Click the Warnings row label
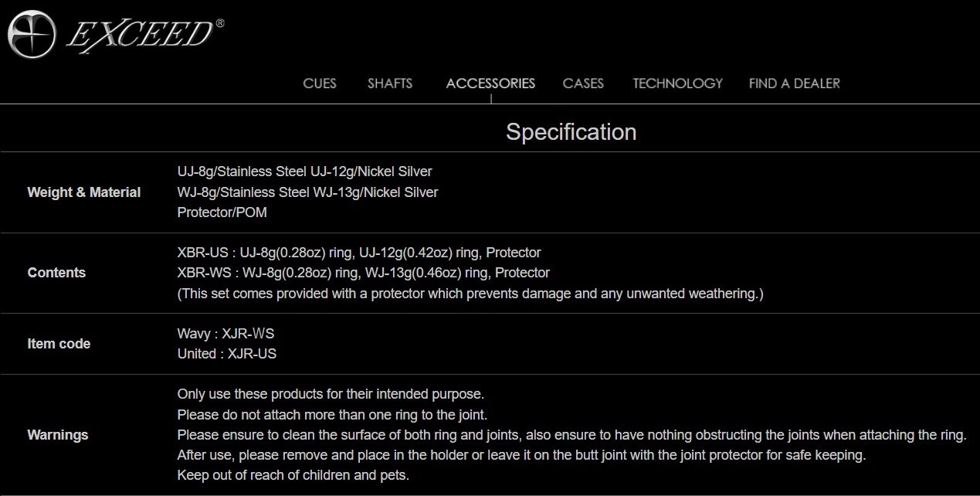The image size is (980, 496). (58, 435)
